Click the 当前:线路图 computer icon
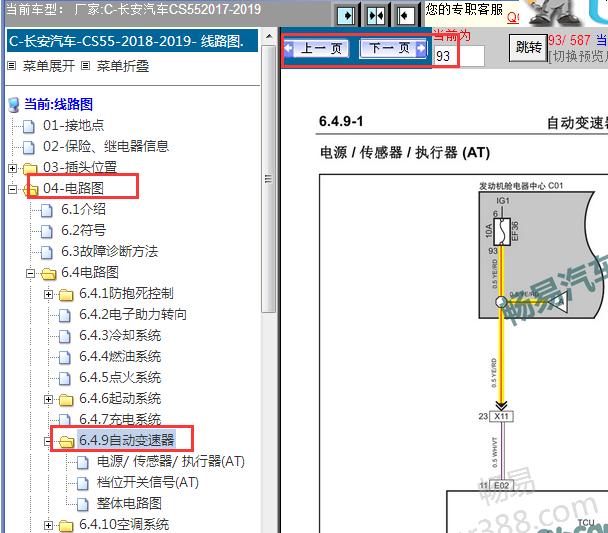608x533 pixels. [14, 105]
